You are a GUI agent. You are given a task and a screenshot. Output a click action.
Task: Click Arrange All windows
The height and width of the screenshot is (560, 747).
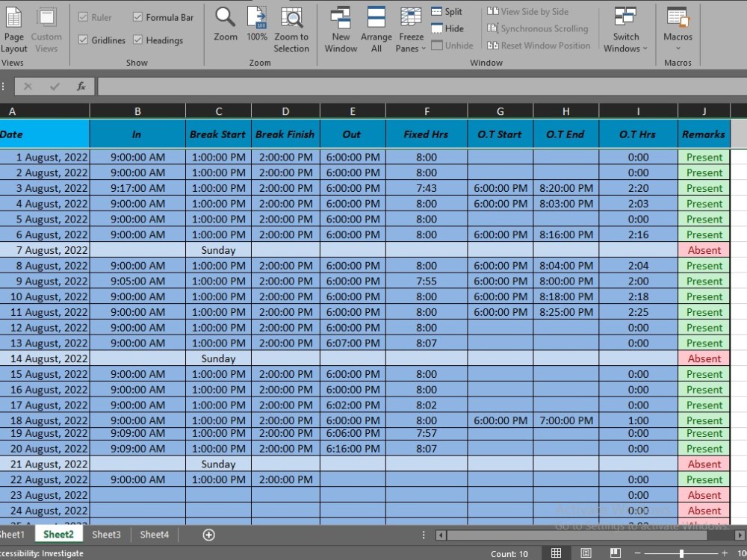pos(376,30)
